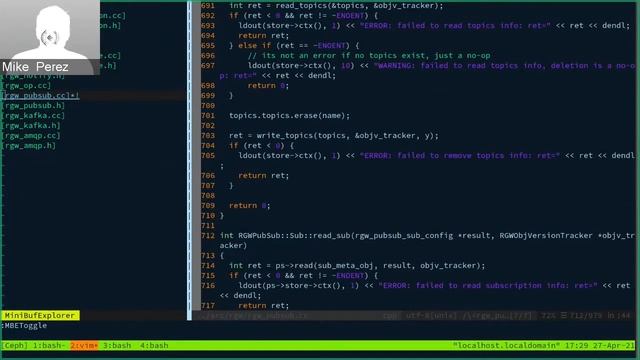Click line number 712
This screenshot has height=360, width=640.
tap(208, 236)
